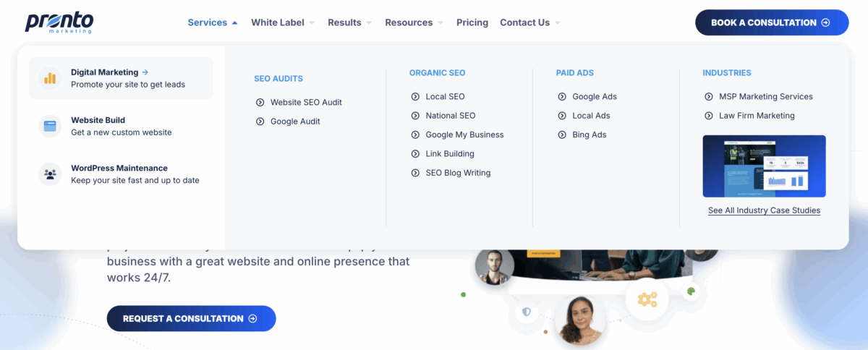Click the male team member avatar photo
The width and height of the screenshot is (868, 350).
(x=495, y=268)
